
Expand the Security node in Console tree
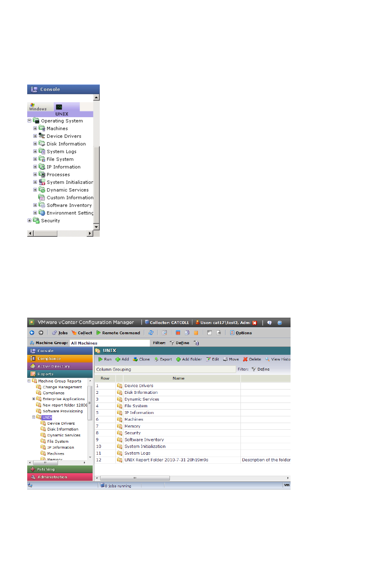point(29,221)
